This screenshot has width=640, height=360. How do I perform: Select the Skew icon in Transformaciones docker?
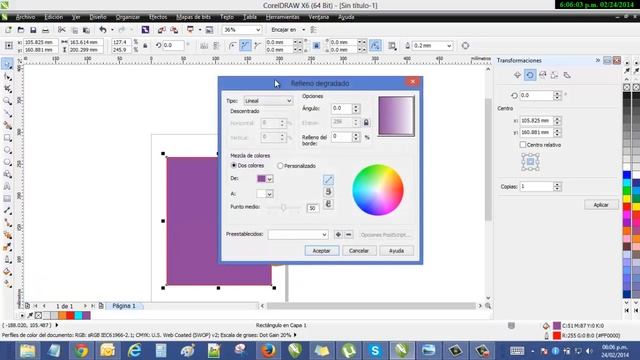[x=567, y=75]
